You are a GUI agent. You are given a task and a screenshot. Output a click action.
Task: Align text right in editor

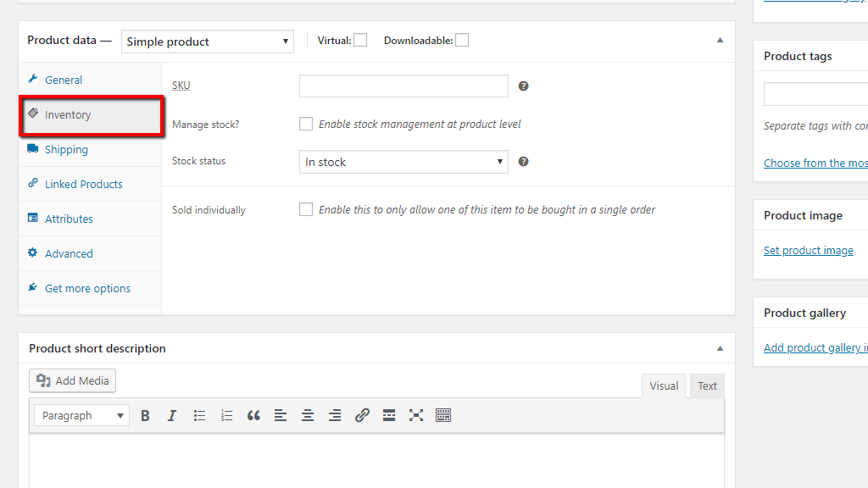click(x=335, y=415)
